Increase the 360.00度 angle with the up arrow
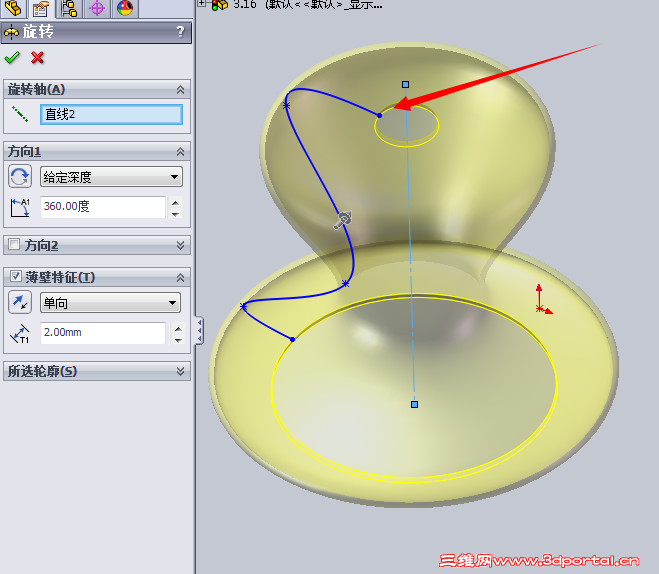This screenshot has width=659, height=574. 175,203
